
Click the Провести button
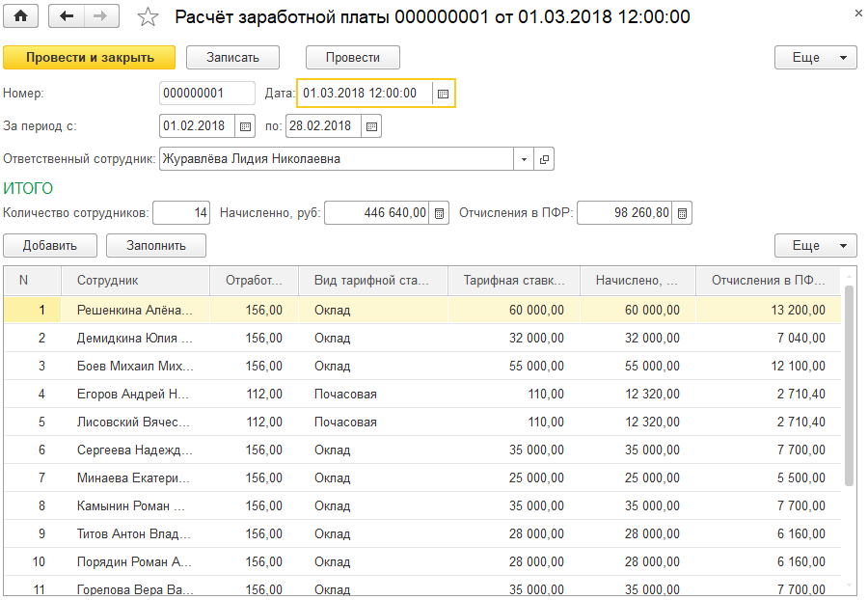click(x=352, y=57)
